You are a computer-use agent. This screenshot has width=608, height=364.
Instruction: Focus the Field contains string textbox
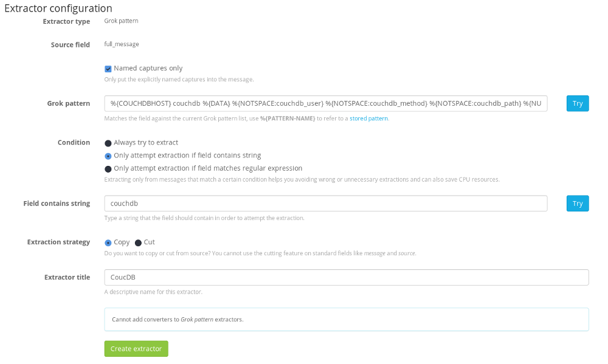tap(326, 204)
